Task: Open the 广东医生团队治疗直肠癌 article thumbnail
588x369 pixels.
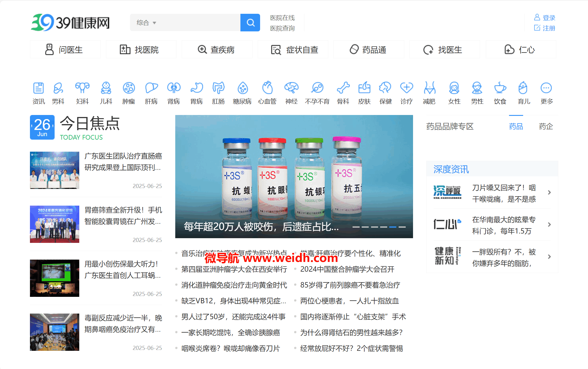Action: 55,170
